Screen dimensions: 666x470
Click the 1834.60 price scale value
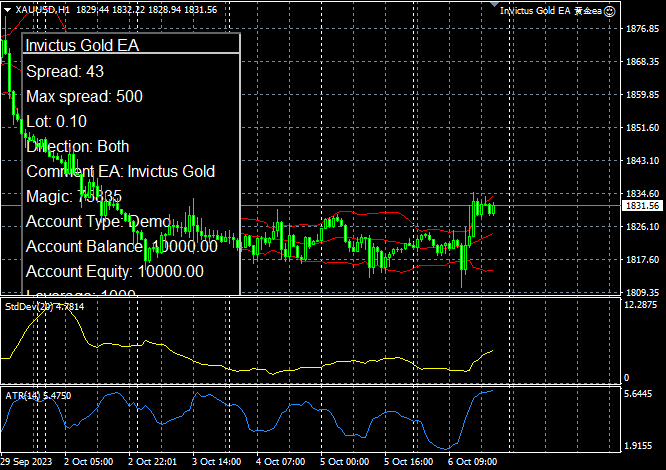coord(643,194)
